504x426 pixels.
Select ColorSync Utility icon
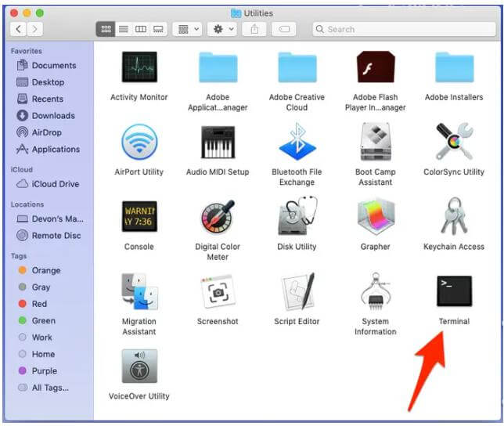pos(454,142)
